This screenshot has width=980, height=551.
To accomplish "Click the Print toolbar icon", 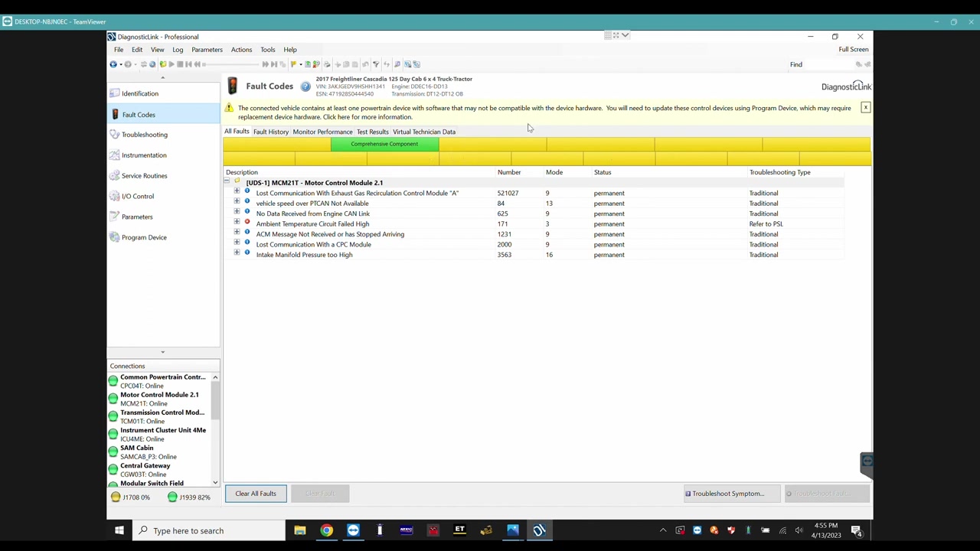I will click(327, 64).
